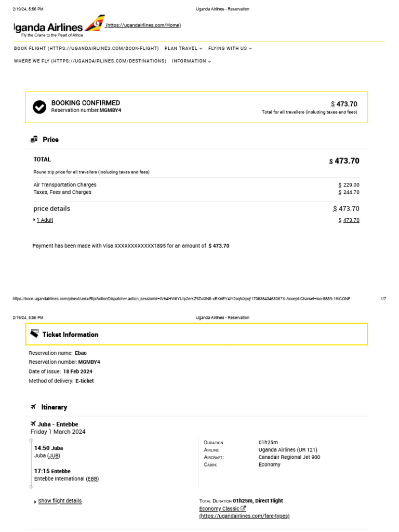
Task: Click the plane icon beside Juba - Entebbe
Action: (33, 424)
